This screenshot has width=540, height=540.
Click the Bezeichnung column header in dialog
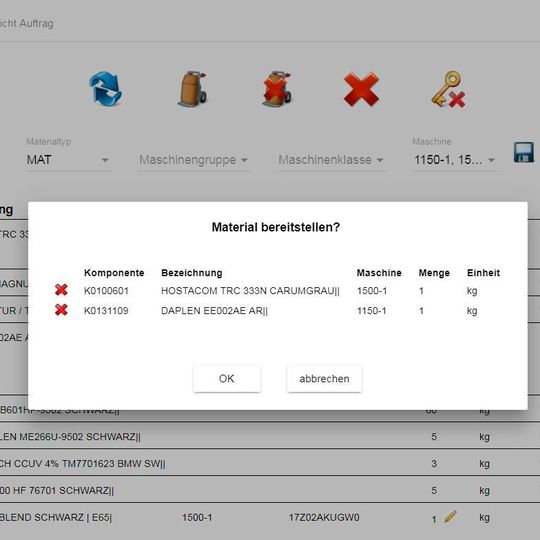pos(191,273)
